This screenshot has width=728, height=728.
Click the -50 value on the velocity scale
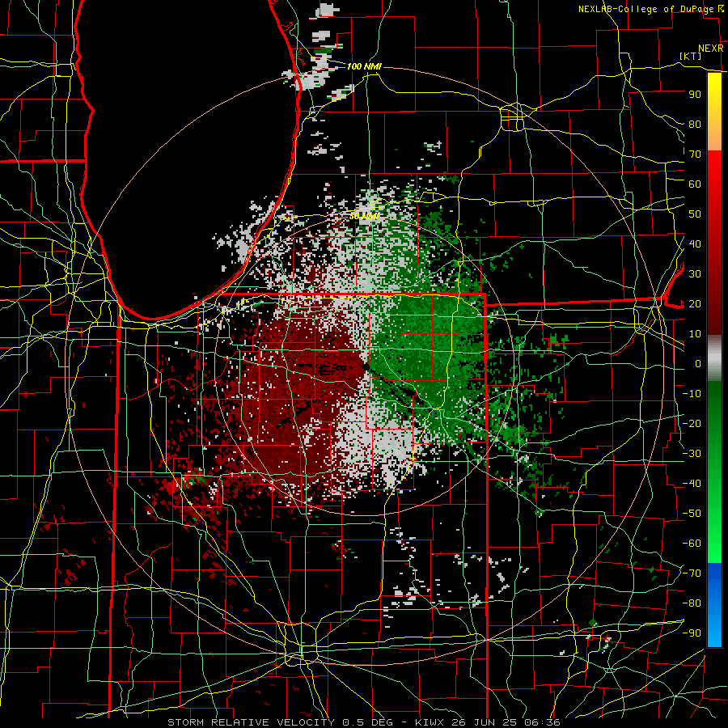[692, 514]
